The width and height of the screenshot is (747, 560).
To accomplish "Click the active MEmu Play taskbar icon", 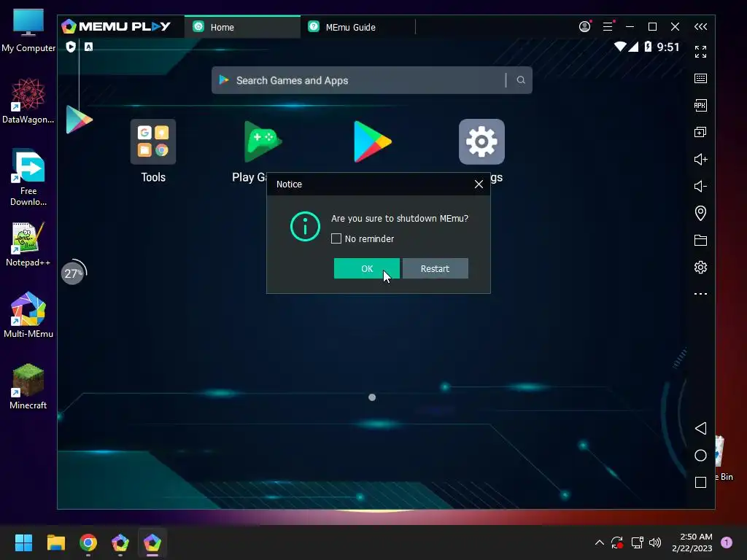I will pos(152,542).
